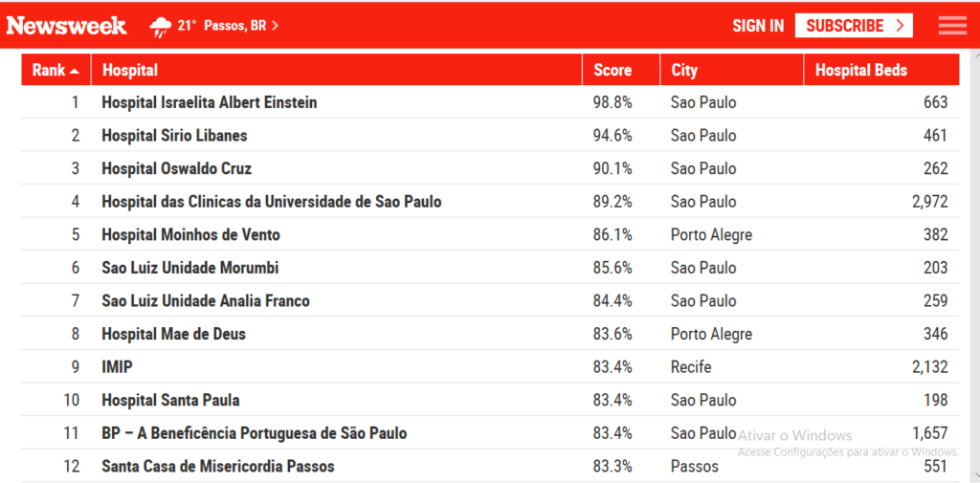Click the IMIP hospital name
The height and width of the screenshot is (483, 980).
pos(118,366)
